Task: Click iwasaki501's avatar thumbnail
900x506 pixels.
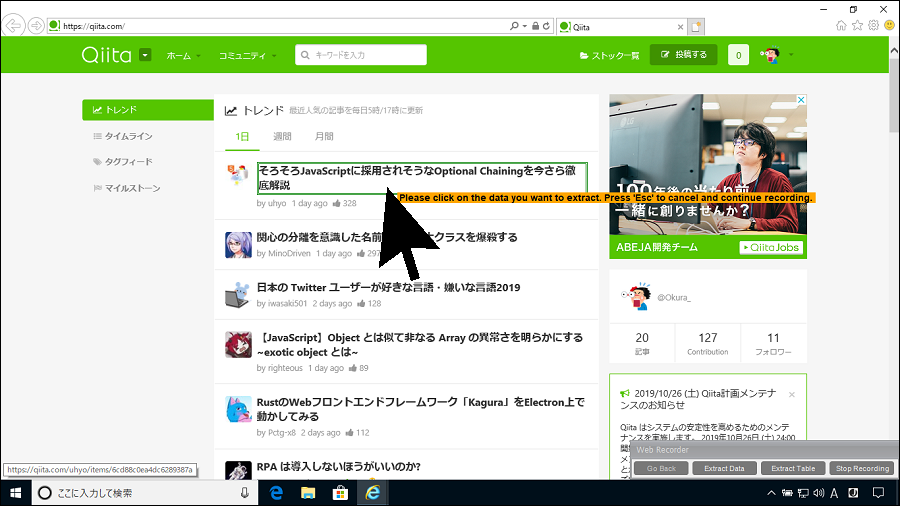Action: (x=238, y=295)
